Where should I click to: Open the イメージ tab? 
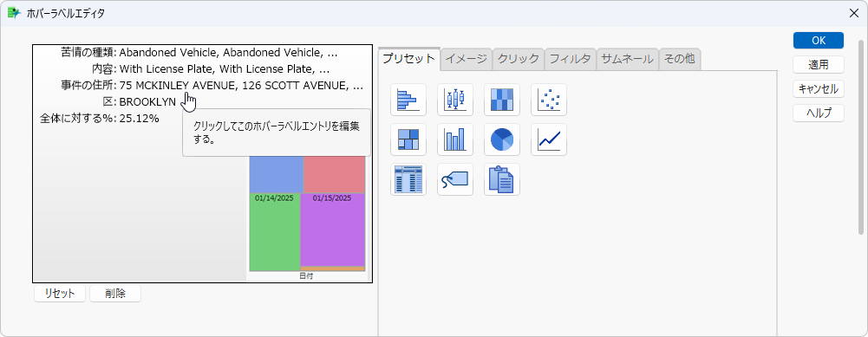tap(467, 59)
